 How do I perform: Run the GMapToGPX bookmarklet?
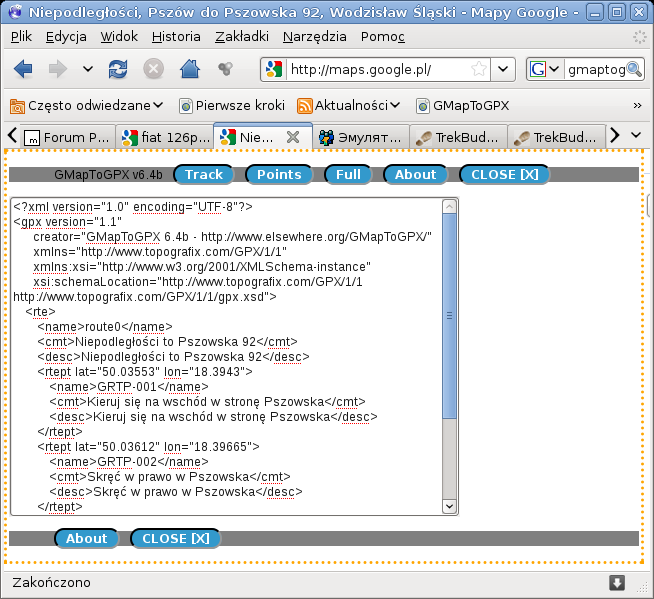[x=463, y=106]
